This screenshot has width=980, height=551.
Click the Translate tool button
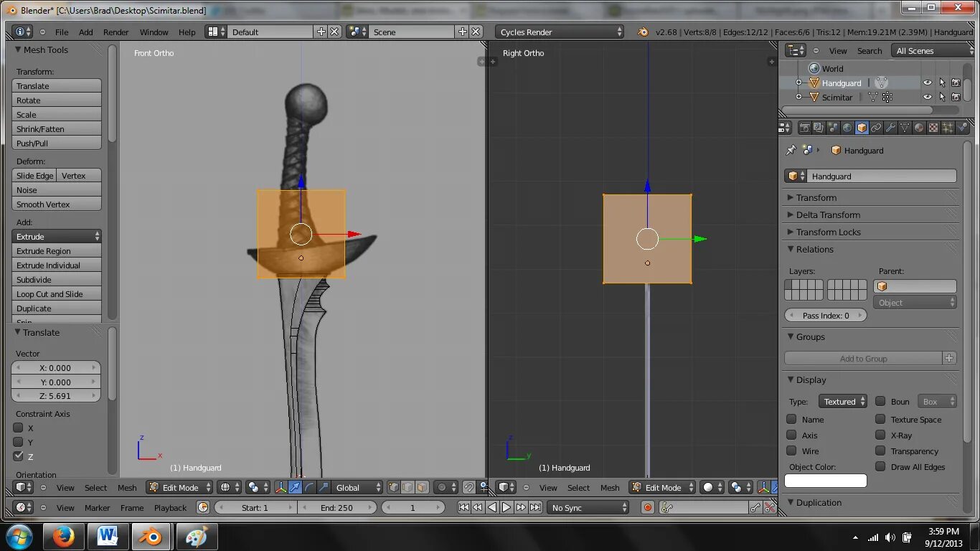pyautogui.click(x=57, y=85)
